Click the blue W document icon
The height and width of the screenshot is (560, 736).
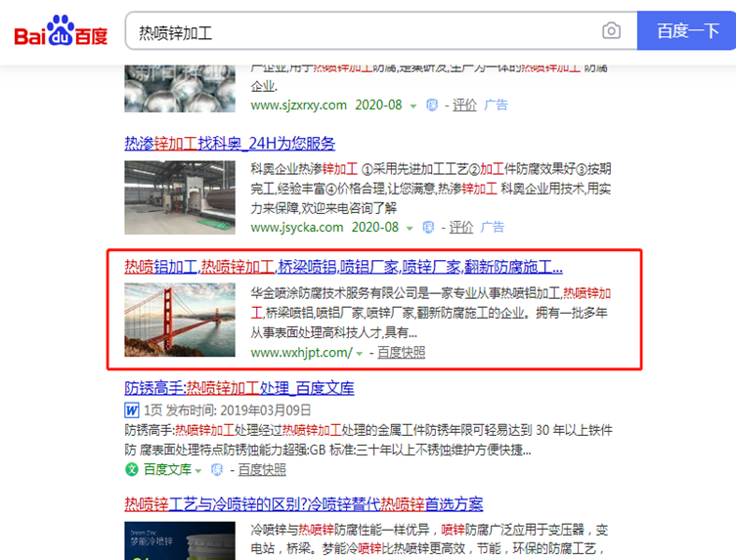click(x=132, y=410)
